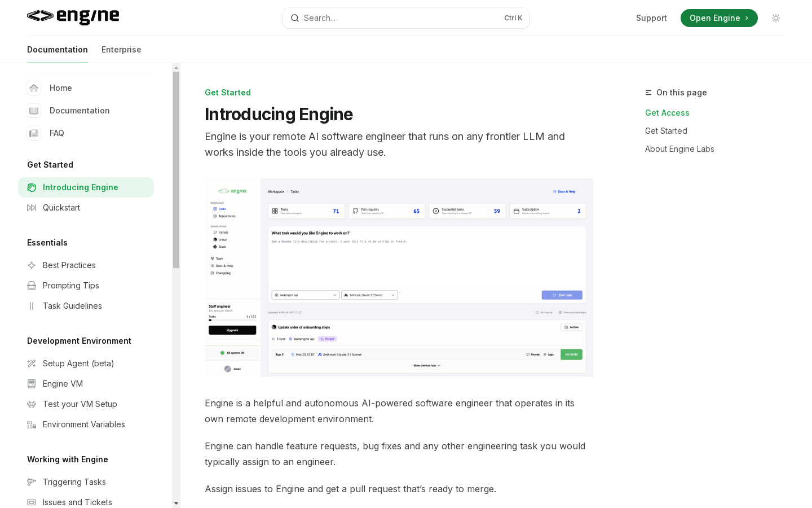Jump to the Get Access section
Viewport: 812px width, 508px height.
pos(667,113)
